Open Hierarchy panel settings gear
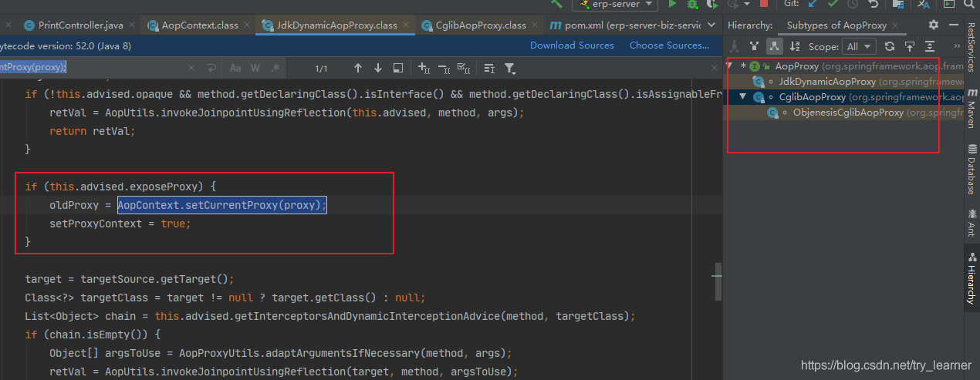This screenshot has height=380, width=980. (934, 25)
